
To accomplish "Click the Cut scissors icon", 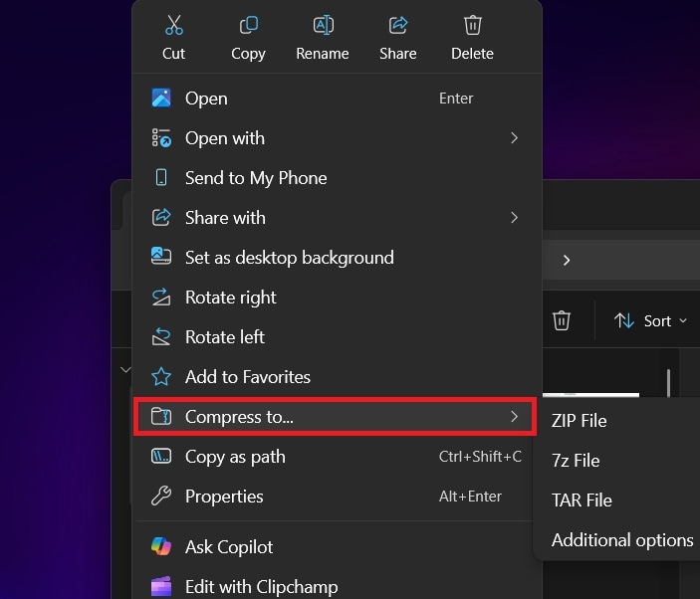I will coord(174,26).
